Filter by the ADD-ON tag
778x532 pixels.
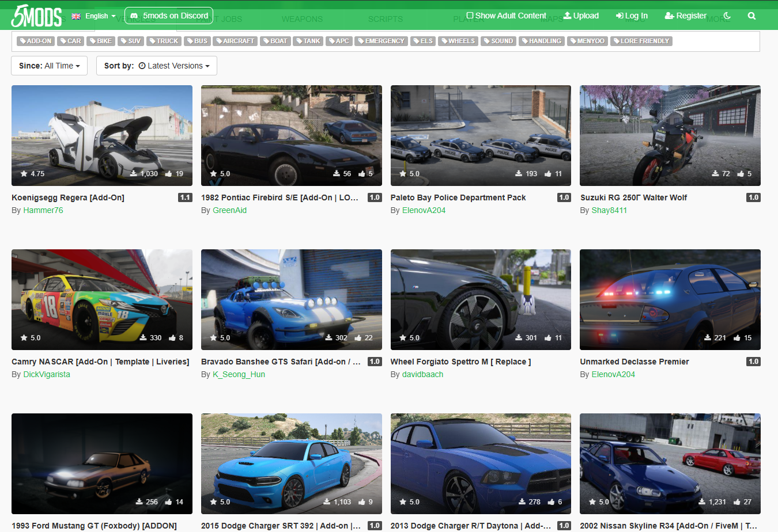coord(35,41)
